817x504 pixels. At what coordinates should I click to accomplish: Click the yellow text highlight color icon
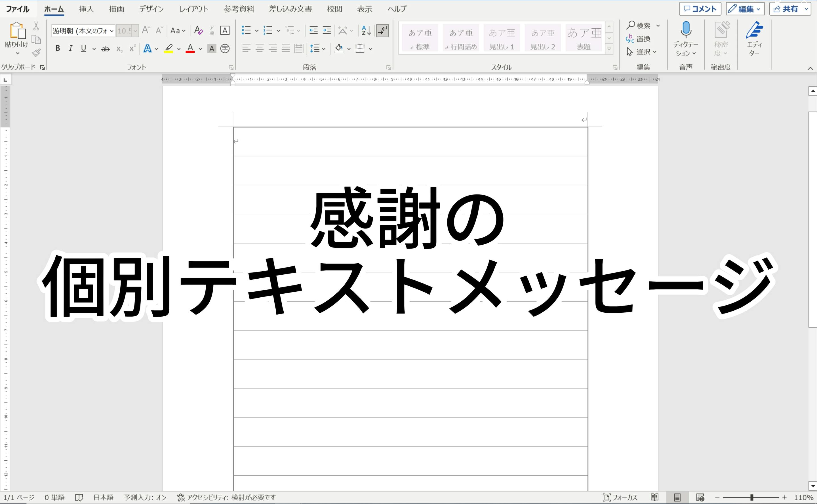point(169,49)
